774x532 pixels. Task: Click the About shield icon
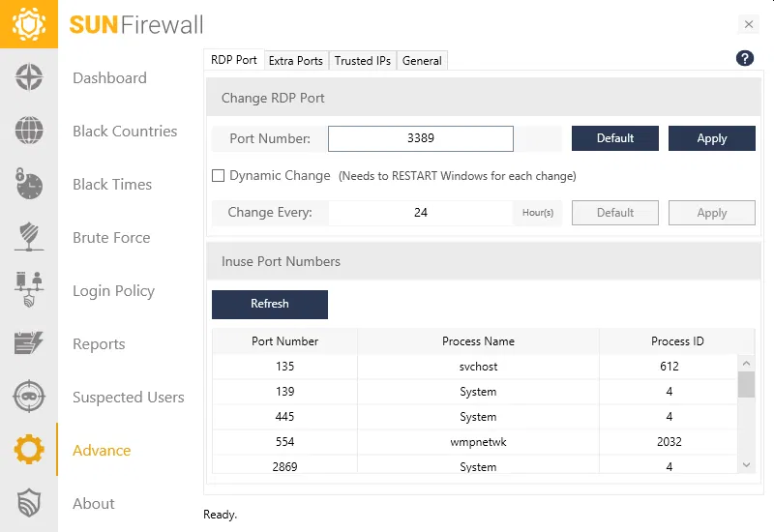pyautogui.click(x=29, y=503)
